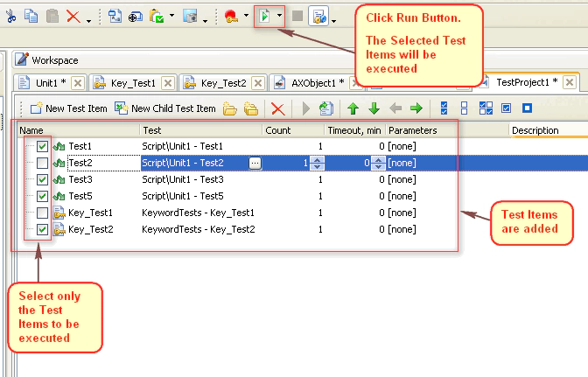Open the AXObject1 tab
The image size is (588, 377).
[x=311, y=82]
